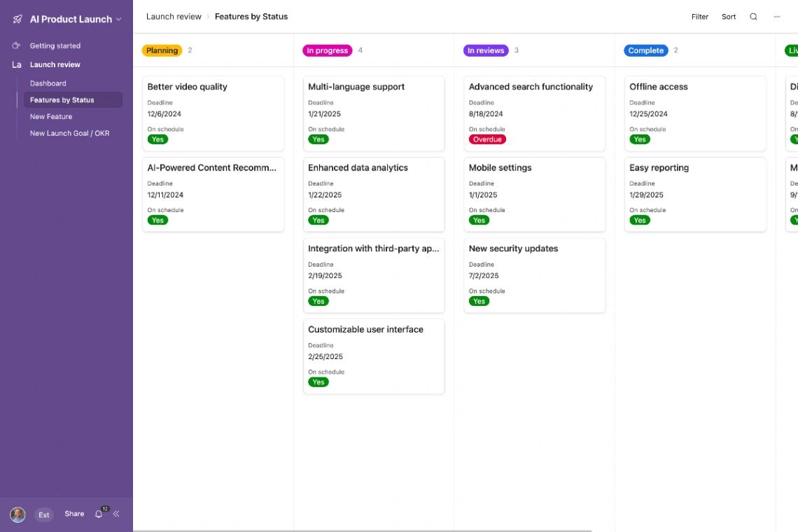Navigate to Dashboard in the sidebar

48,83
